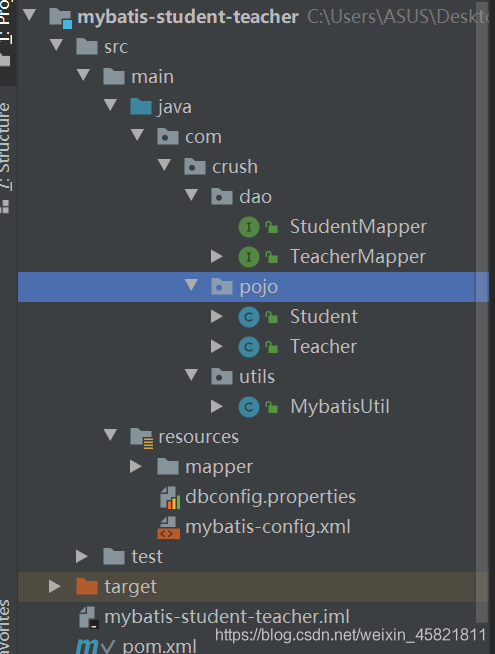
Task: Collapse the resources folder
Action: coord(110,435)
